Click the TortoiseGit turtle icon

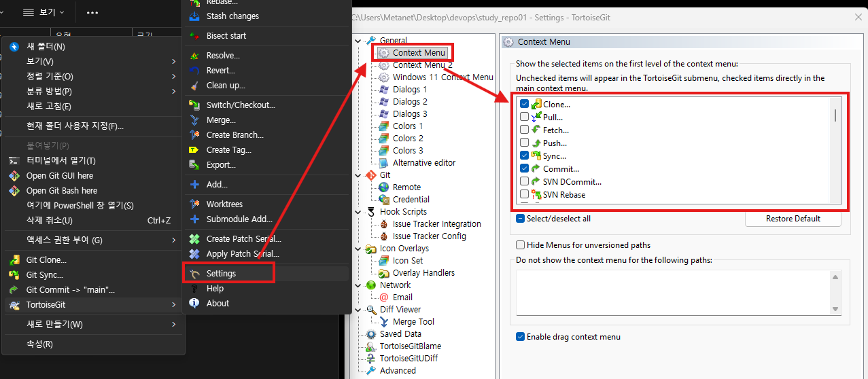coord(14,306)
